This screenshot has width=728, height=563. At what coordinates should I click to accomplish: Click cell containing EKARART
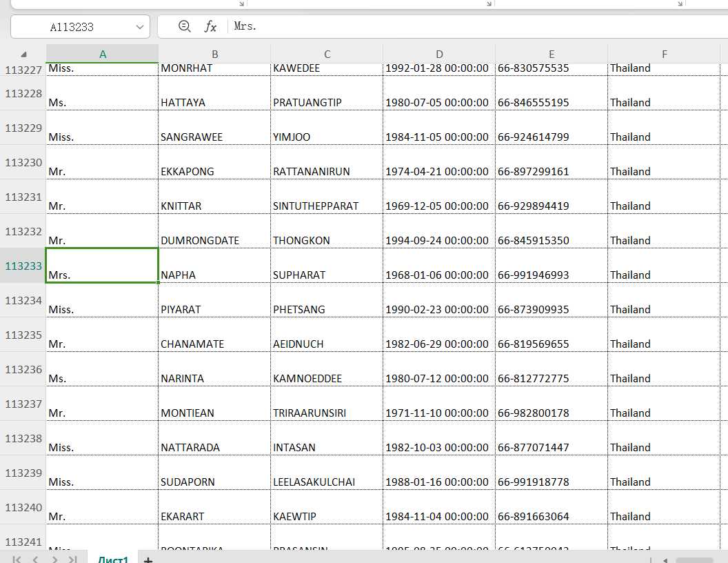coord(214,507)
